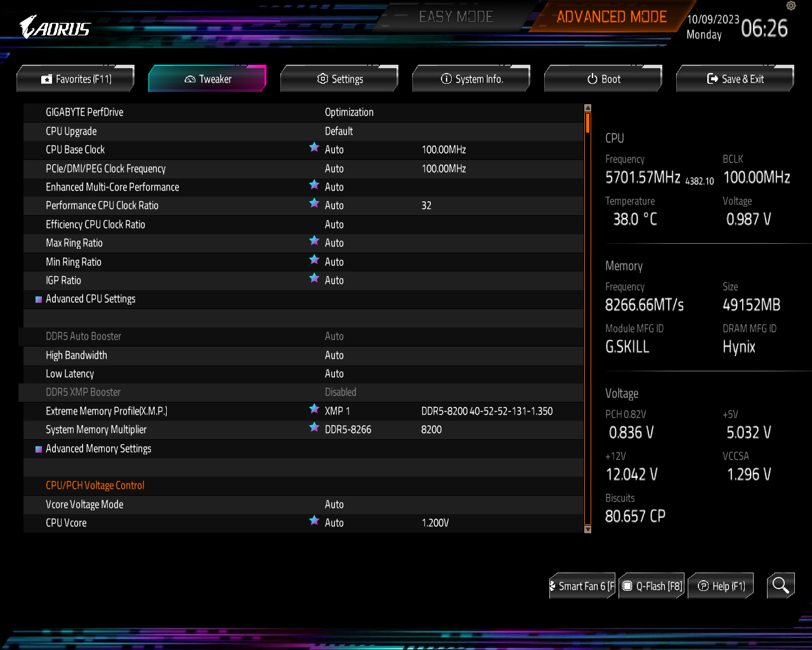
Task: Toggle favorite star for Max Ring Ratio
Action: tap(314, 241)
